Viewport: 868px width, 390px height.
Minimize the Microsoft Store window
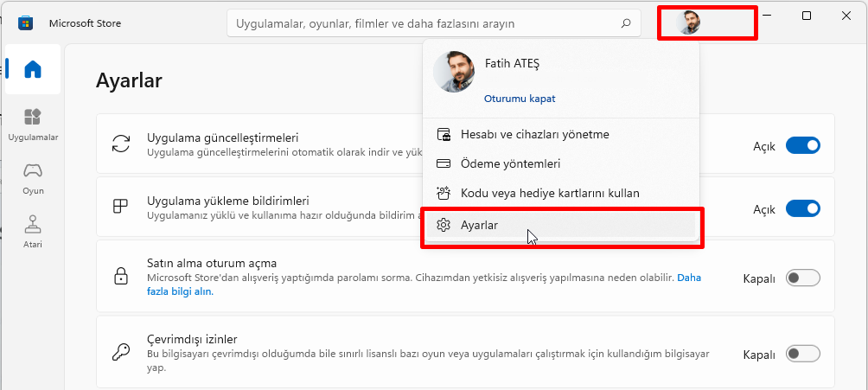point(767,16)
